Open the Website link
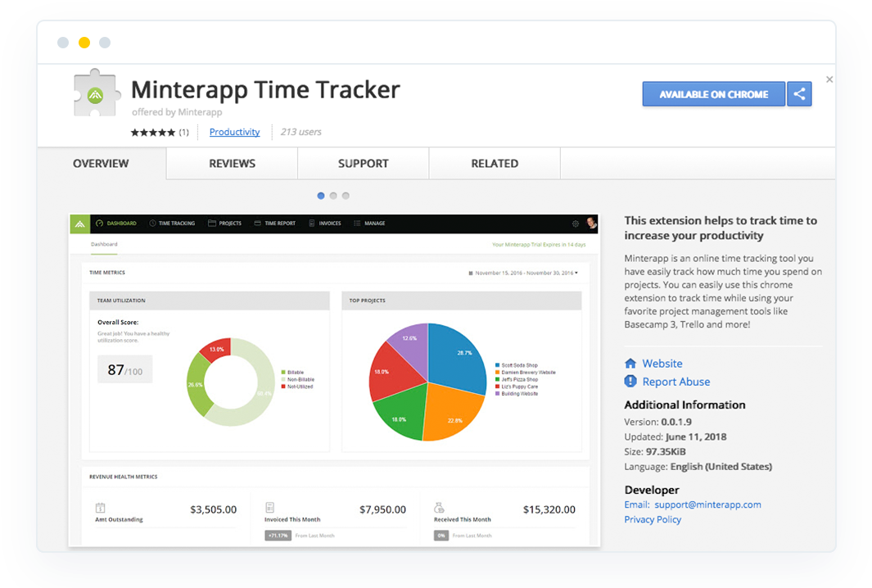This screenshot has height=588, width=872. pos(662,364)
